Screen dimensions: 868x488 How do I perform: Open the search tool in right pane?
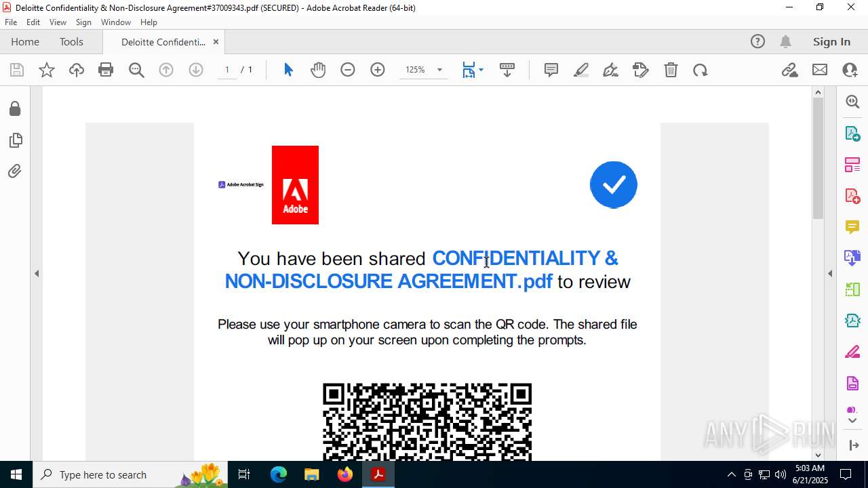[852, 102]
